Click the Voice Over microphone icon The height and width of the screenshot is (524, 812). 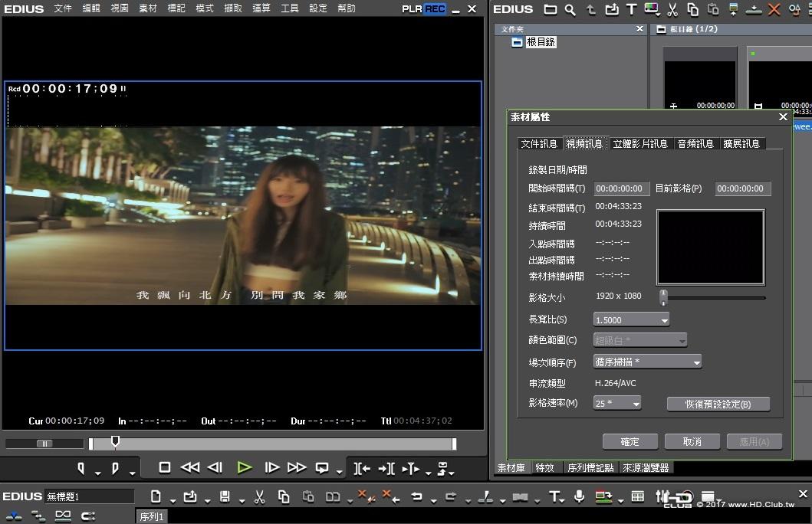pyautogui.click(x=580, y=496)
